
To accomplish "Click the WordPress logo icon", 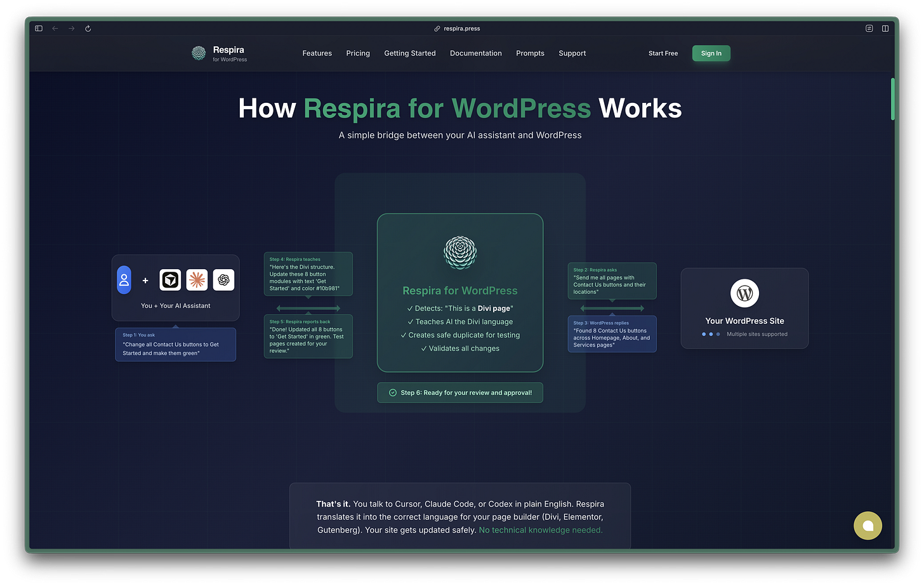I will tap(745, 293).
